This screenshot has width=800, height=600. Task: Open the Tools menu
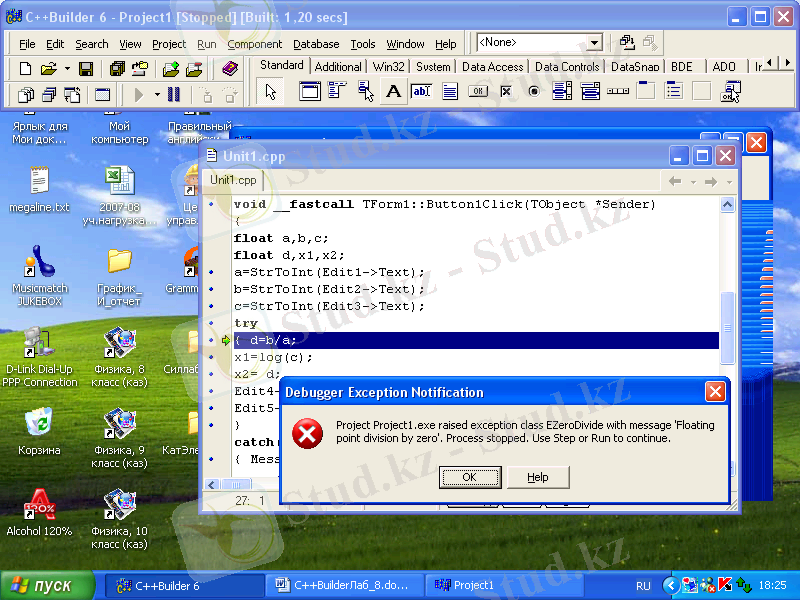pyautogui.click(x=363, y=44)
